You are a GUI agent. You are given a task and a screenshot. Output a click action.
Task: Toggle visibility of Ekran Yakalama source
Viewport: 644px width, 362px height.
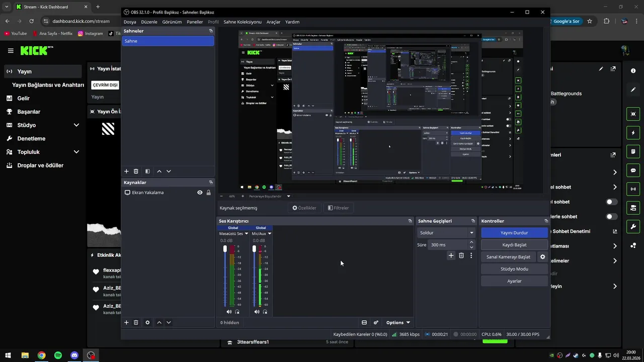point(200,193)
